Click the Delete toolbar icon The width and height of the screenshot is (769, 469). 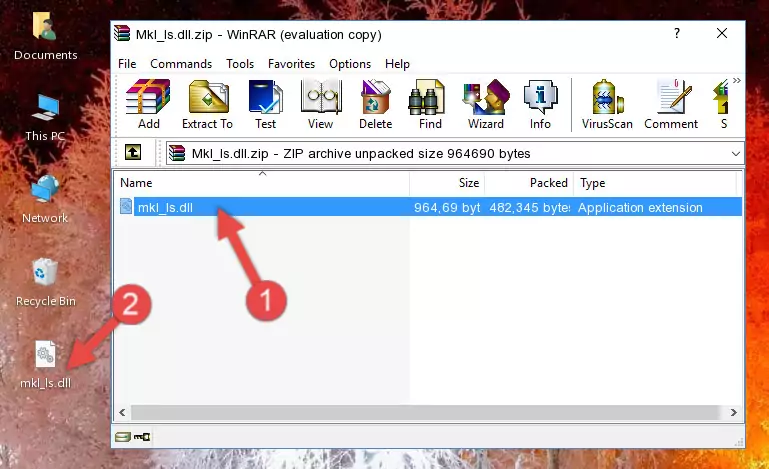[x=376, y=104]
